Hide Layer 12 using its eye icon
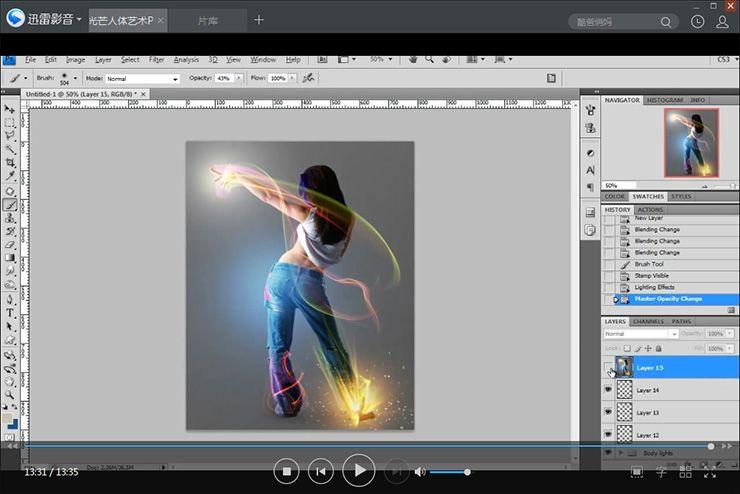Image resolution: width=740 pixels, height=494 pixels. pos(608,434)
